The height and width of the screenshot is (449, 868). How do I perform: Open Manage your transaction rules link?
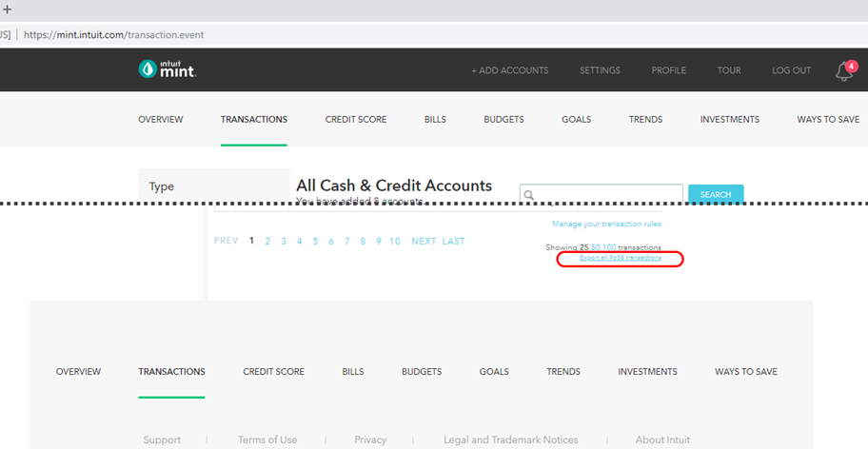(x=606, y=224)
